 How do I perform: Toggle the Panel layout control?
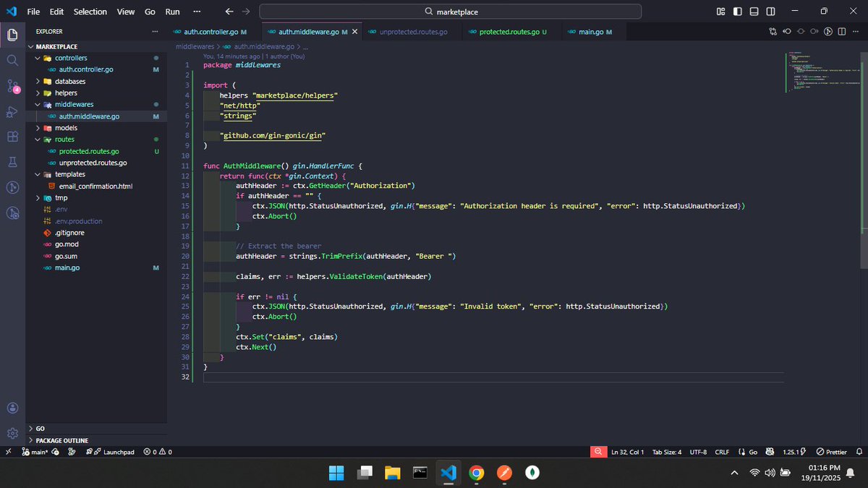point(753,11)
